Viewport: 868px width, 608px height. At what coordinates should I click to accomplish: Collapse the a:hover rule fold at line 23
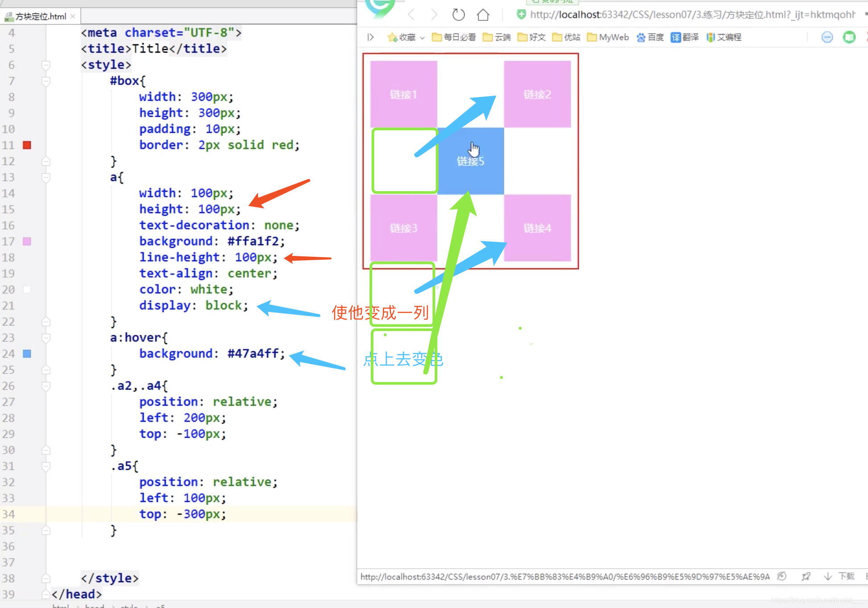coord(46,338)
